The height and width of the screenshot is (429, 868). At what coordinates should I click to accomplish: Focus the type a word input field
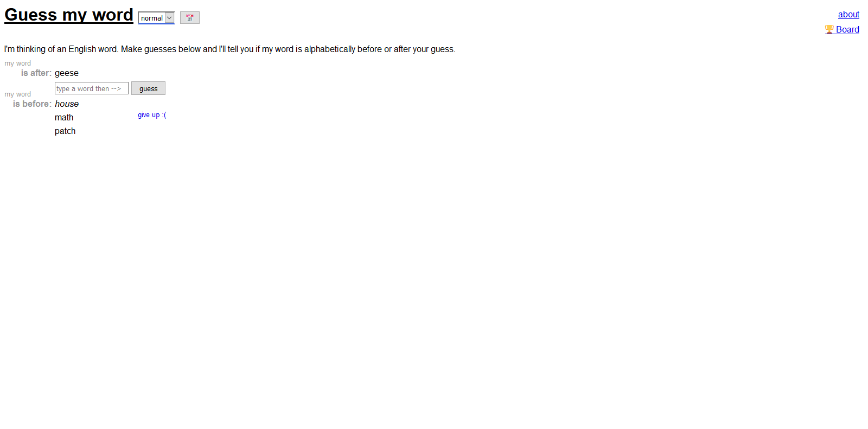click(92, 88)
